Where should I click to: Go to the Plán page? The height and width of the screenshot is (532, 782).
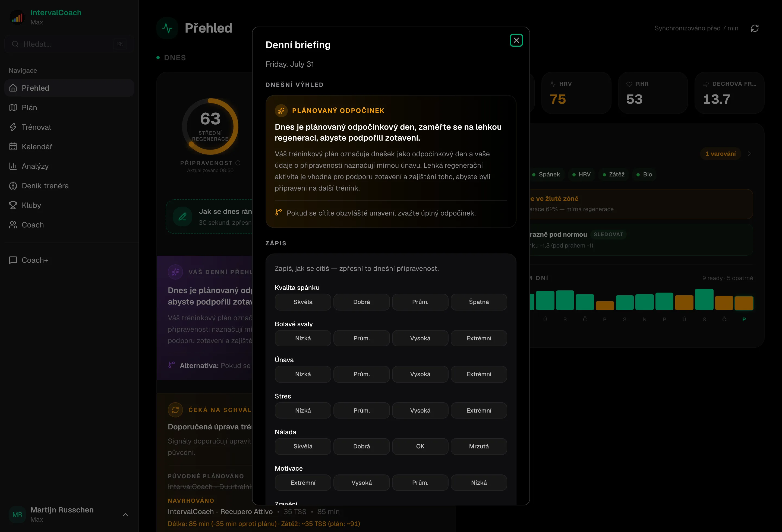point(69,107)
